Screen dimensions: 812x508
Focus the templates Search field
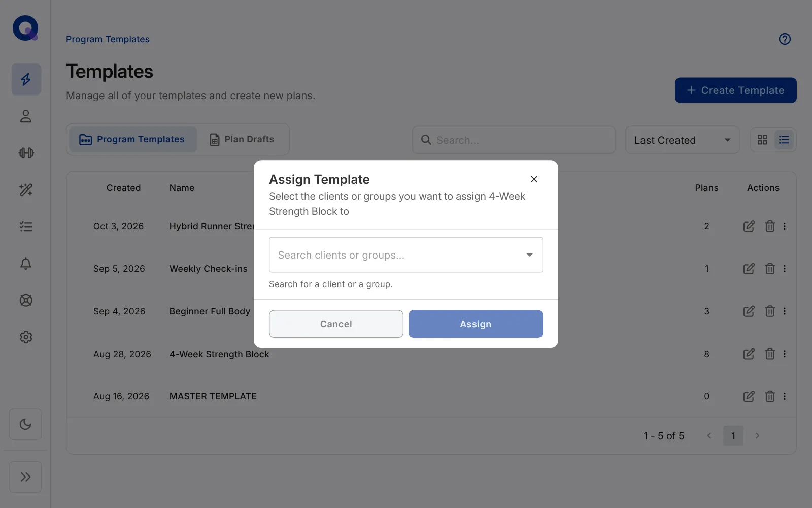pyautogui.click(x=514, y=140)
